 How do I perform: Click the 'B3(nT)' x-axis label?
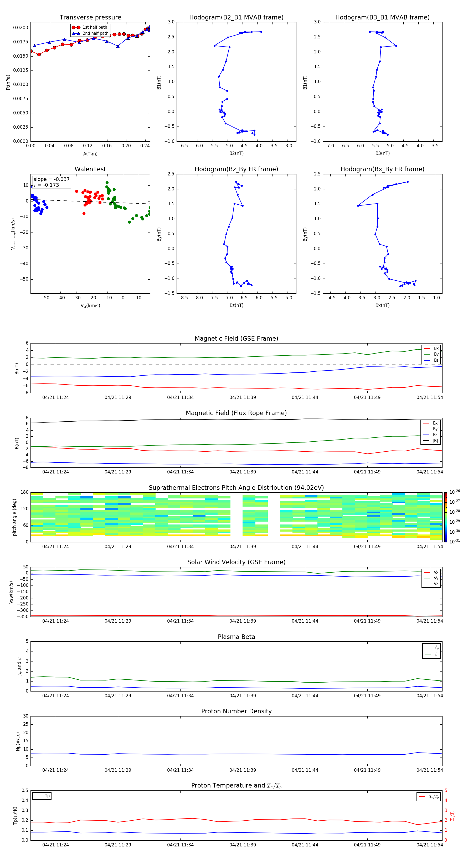(382, 153)
